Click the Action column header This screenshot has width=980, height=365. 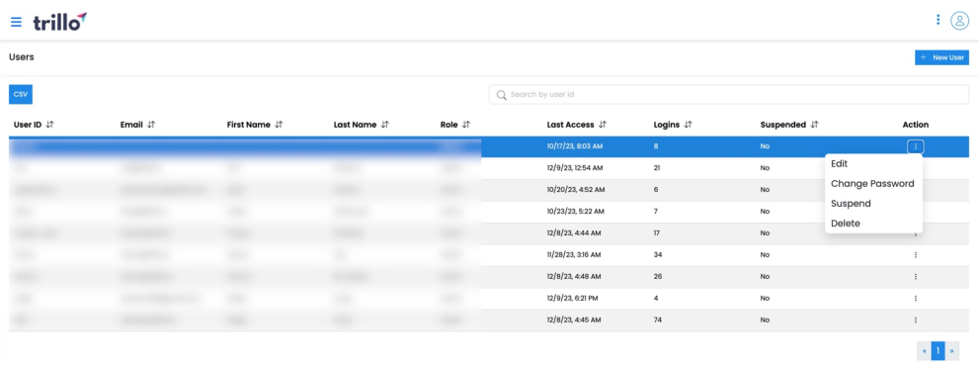click(916, 125)
